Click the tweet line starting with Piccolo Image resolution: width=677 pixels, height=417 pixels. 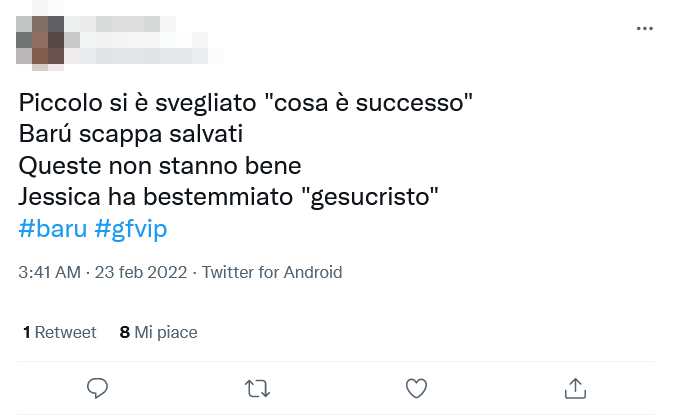(x=245, y=103)
